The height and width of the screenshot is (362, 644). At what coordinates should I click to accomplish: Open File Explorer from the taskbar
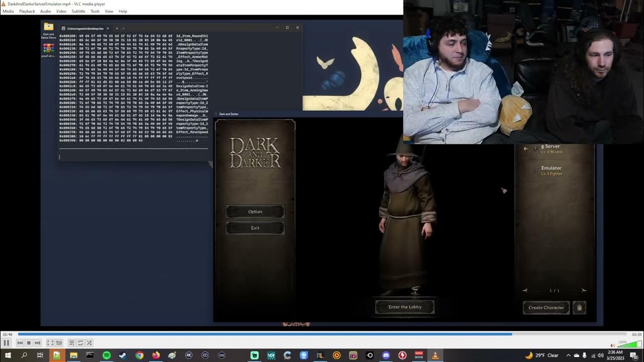coord(73,355)
